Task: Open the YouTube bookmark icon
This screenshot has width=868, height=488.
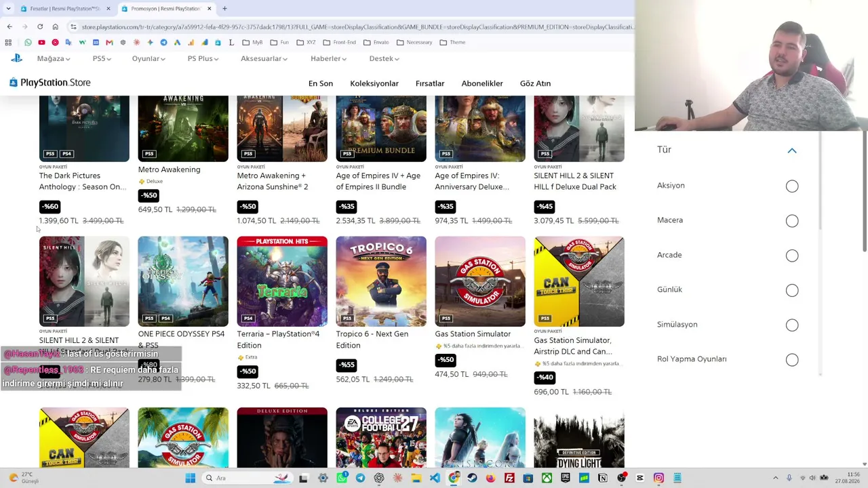Action: pos(41,42)
